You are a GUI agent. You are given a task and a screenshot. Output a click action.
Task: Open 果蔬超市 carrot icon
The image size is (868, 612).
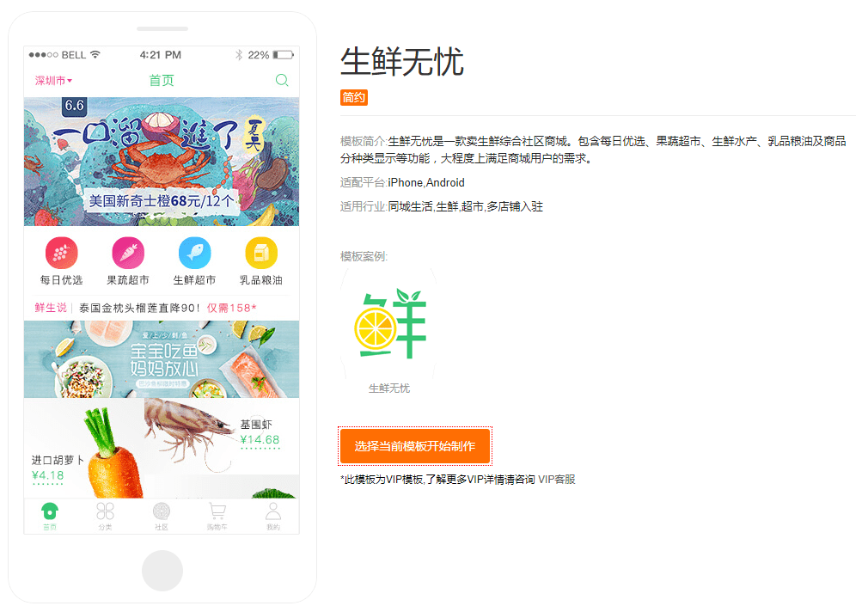(128, 253)
